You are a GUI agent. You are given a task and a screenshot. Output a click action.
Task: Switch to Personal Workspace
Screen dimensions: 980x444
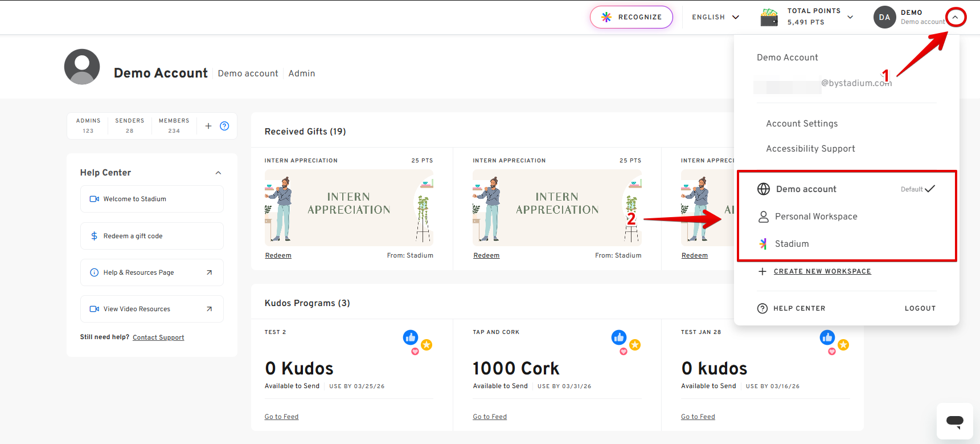tap(815, 217)
